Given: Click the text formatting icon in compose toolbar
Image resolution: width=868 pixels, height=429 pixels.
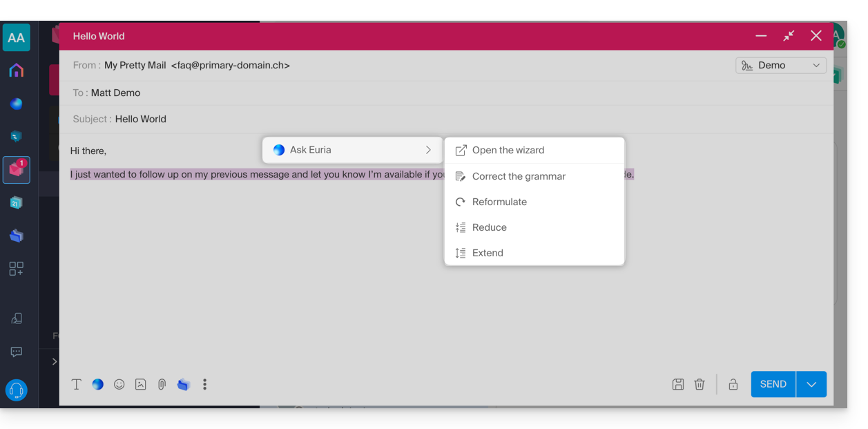Looking at the screenshot, I should 77,385.
